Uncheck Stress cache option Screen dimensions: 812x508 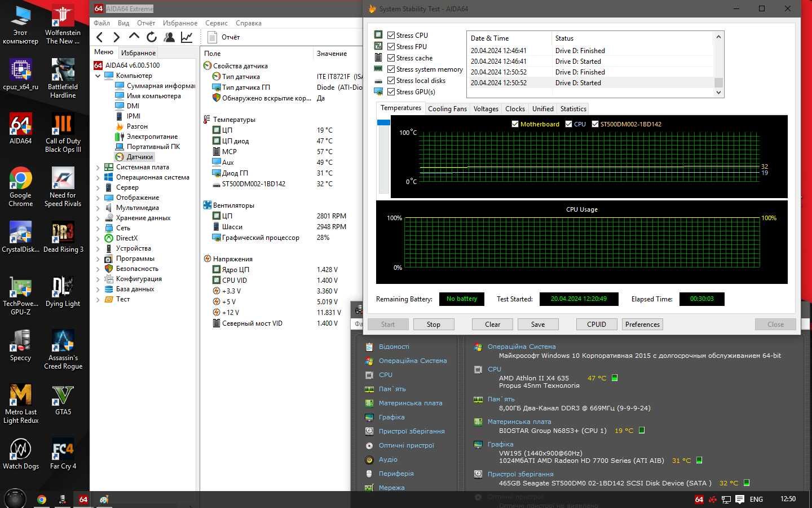point(391,58)
